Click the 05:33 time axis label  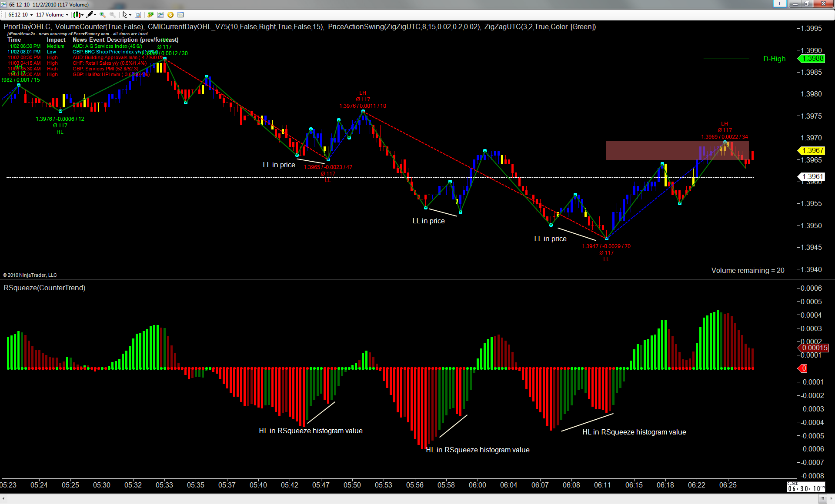pyautogui.click(x=164, y=485)
